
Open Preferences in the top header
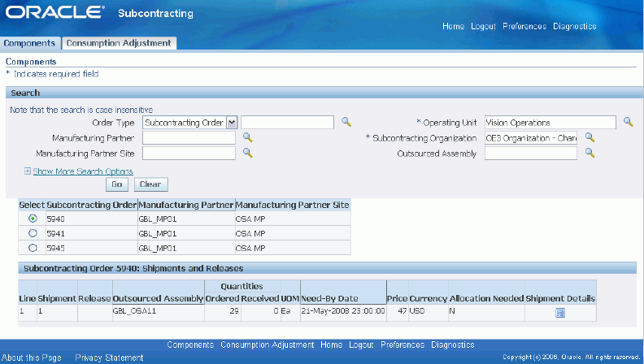524,26
